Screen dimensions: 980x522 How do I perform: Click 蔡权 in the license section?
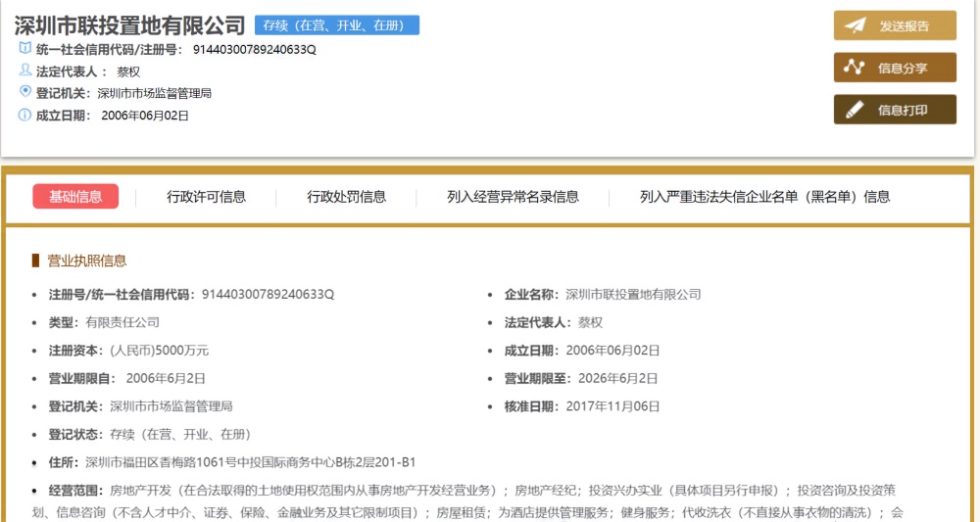[x=591, y=322]
